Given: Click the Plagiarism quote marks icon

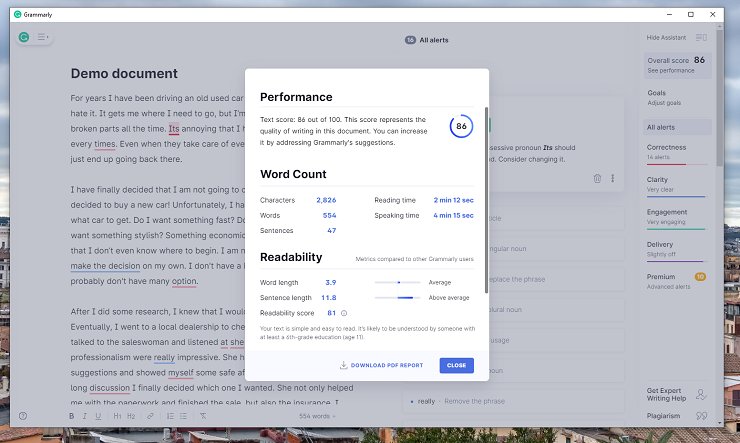Looking at the screenshot, I should (x=701, y=416).
